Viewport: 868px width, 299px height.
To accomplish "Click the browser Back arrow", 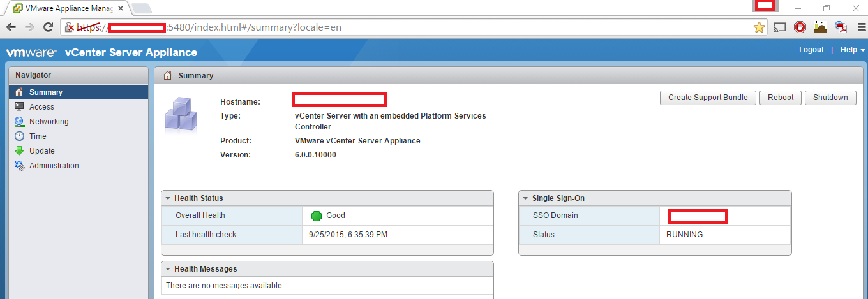I will coord(11,27).
